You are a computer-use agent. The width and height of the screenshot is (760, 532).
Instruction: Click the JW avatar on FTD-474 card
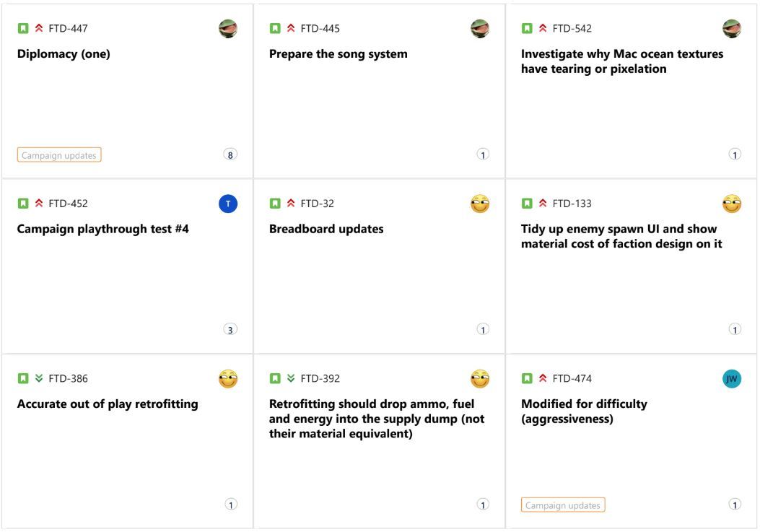(732, 379)
